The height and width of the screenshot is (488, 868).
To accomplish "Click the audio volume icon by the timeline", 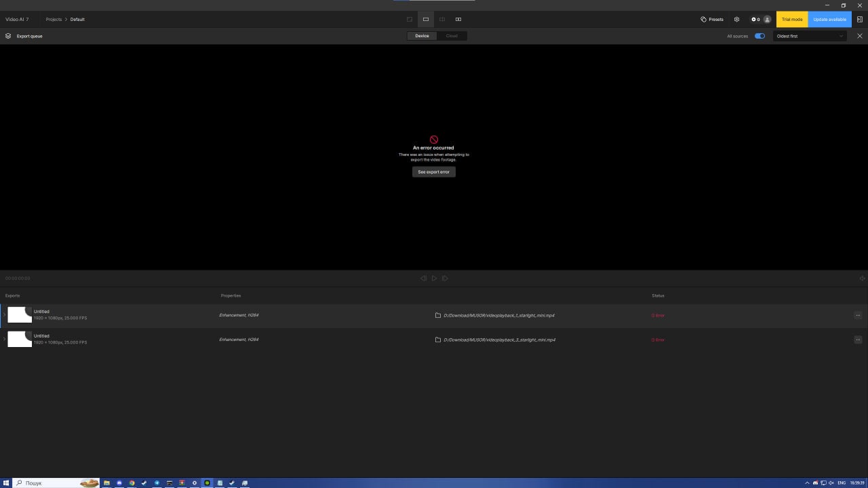I will [862, 279].
